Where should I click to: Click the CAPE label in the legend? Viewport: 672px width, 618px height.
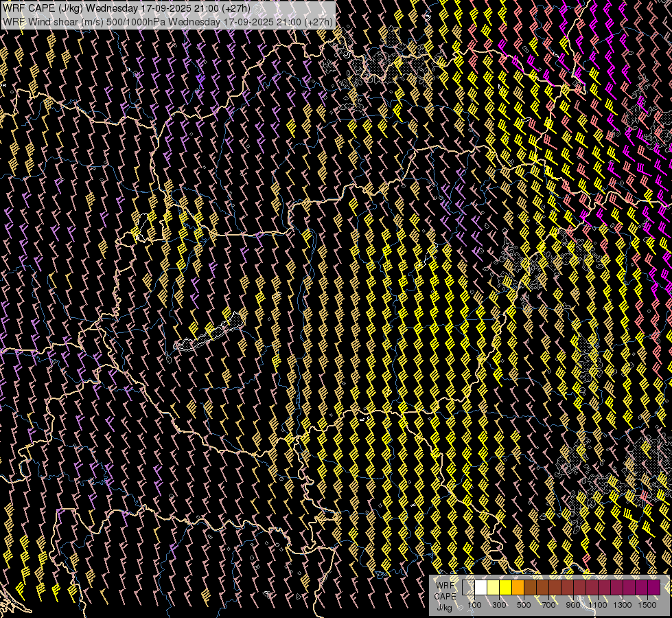[x=445, y=596]
